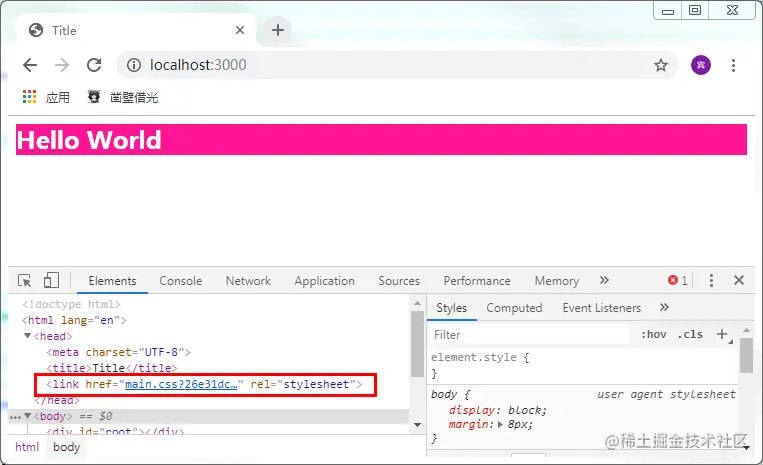Screen dimensions: 763x465
Task: Focus the styles Filter field
Action: pyautogui.click(x=530, y=335)
